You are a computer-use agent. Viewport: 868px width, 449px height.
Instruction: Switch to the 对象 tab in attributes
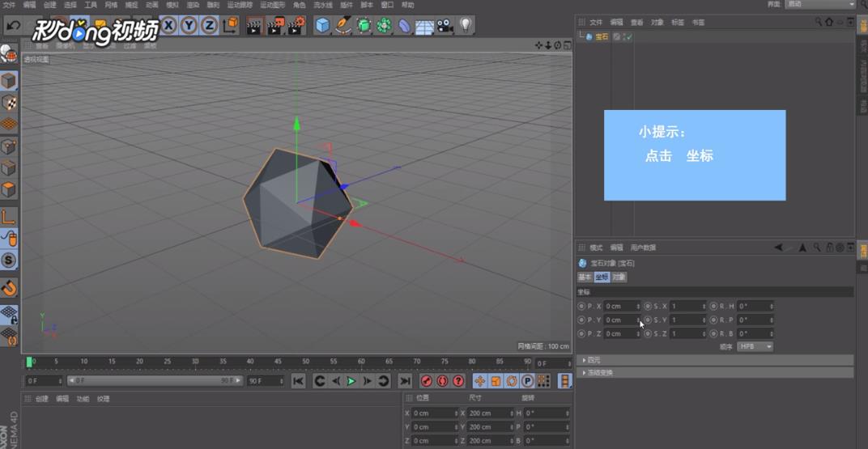click(x=619, y=277)
